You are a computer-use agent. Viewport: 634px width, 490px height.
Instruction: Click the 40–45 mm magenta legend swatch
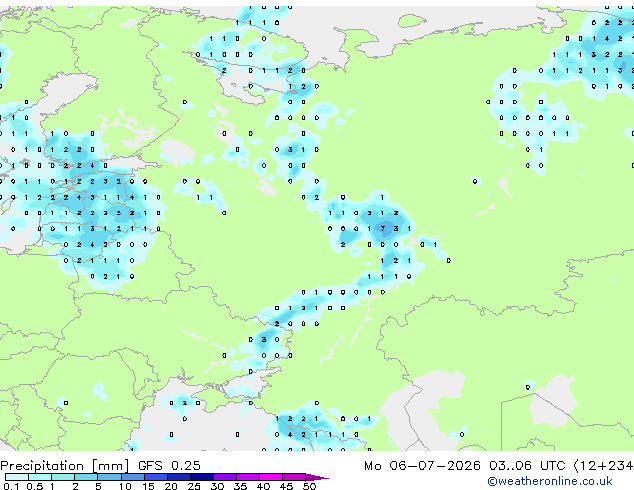pos(271,477)
